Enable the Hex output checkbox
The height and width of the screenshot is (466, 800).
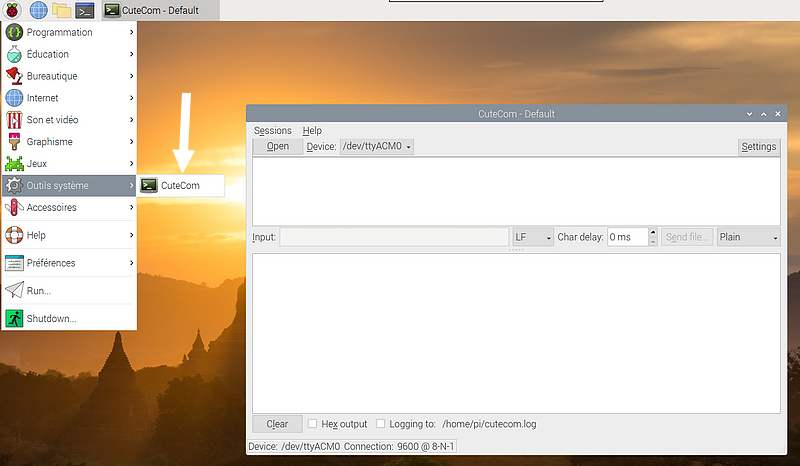(312, 424)
